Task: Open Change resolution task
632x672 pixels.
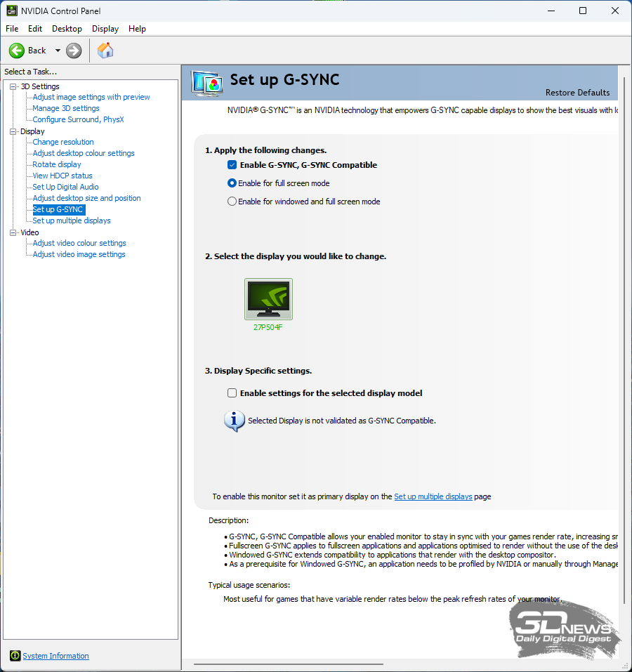Action: point(63,142)
